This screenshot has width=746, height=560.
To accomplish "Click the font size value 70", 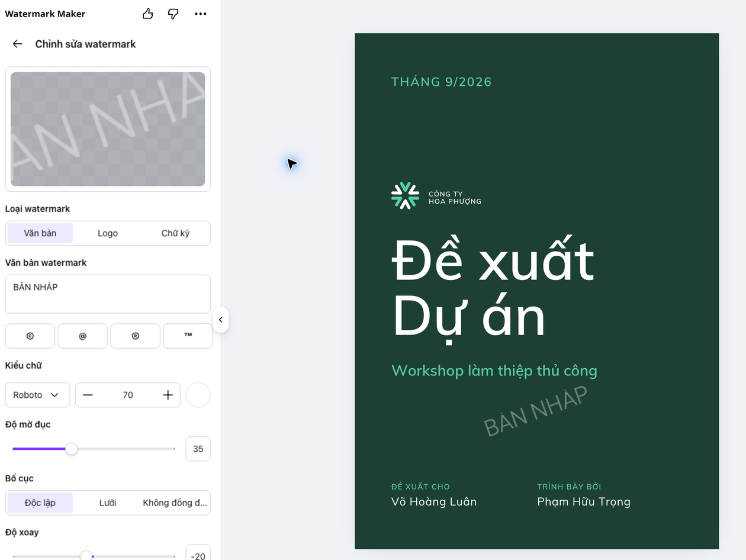I will (128, 395).
